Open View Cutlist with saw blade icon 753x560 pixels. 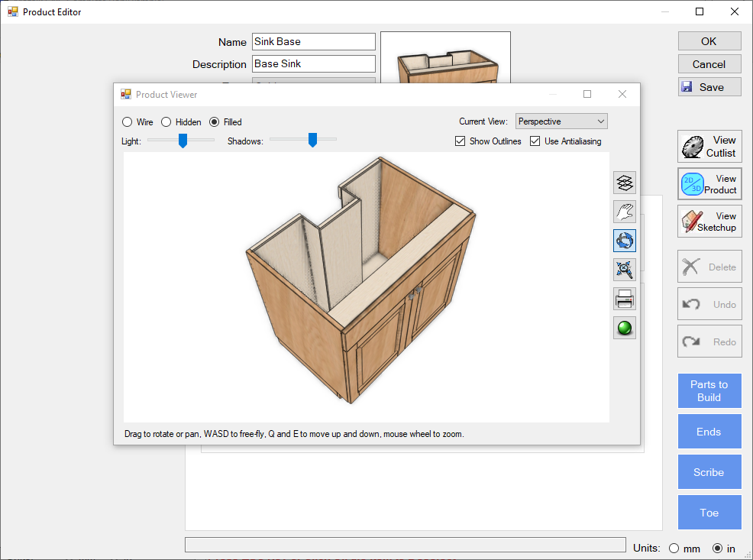[x=709, y=146]
